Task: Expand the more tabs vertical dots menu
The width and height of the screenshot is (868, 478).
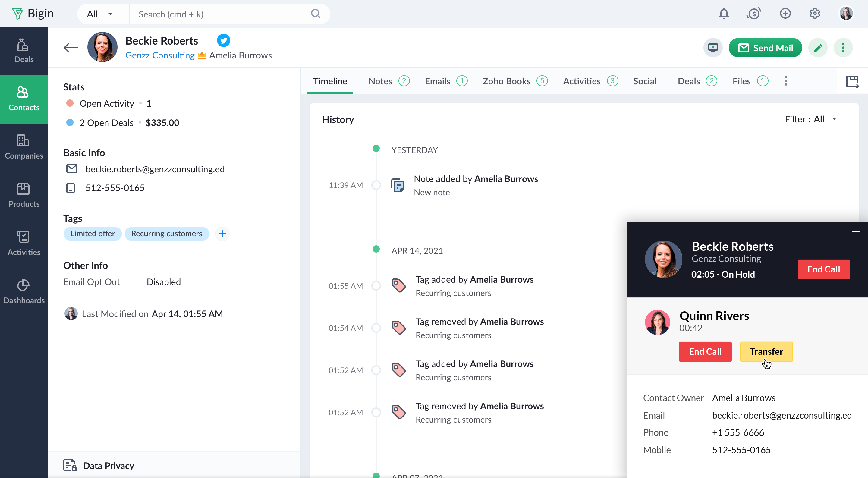Action: coord(785,81)
